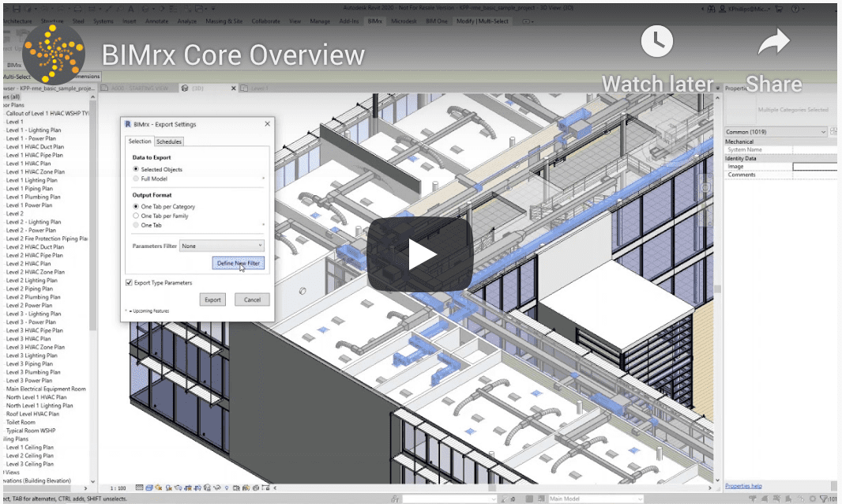Click the Save icon in quick access toolbar

16,9
